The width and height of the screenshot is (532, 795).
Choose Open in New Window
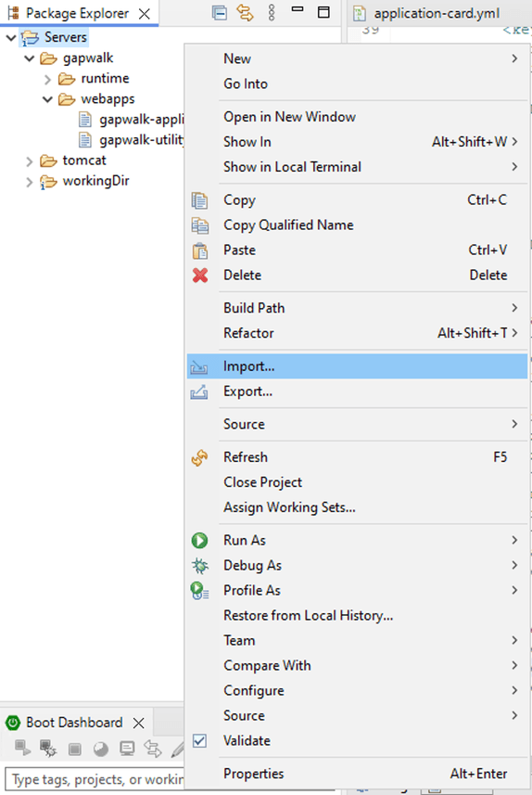tap(357, 117)
